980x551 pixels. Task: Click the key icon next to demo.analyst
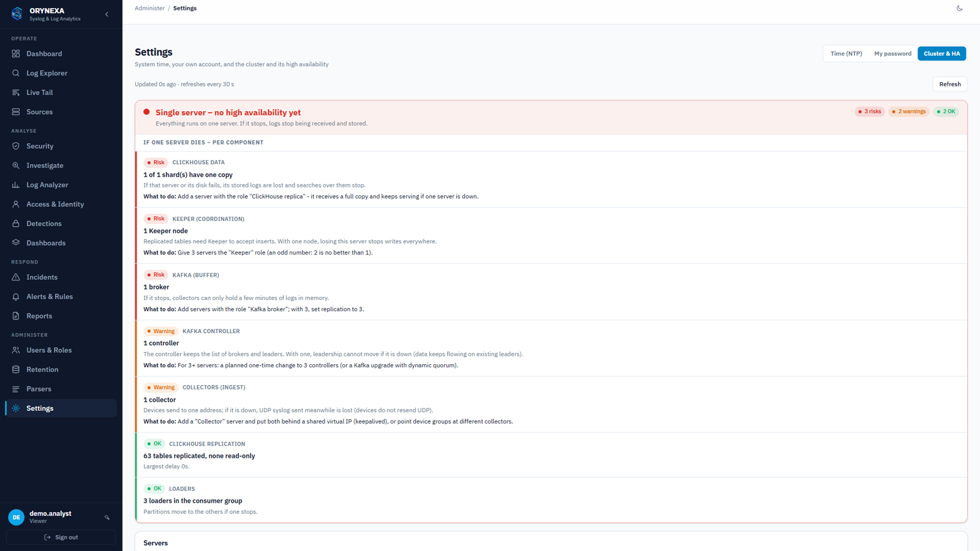(x=107, y=517)
